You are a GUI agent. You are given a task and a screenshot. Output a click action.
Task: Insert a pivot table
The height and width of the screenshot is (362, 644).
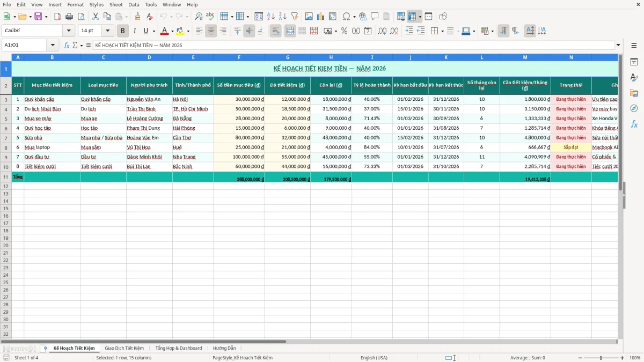click(333, 17)
